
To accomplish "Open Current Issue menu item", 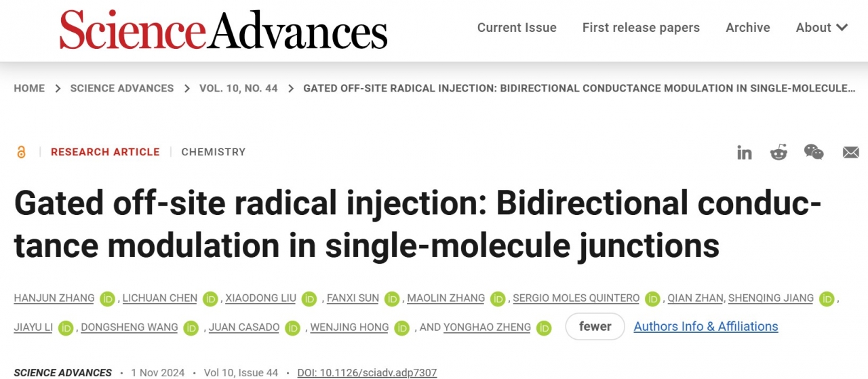I will (x=517, y=28).
